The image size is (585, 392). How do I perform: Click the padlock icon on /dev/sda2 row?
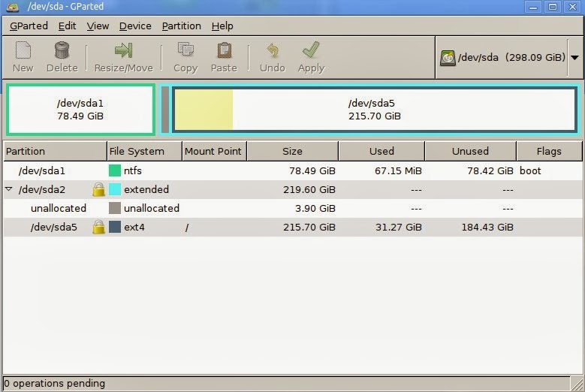click(x=99, y=189)
